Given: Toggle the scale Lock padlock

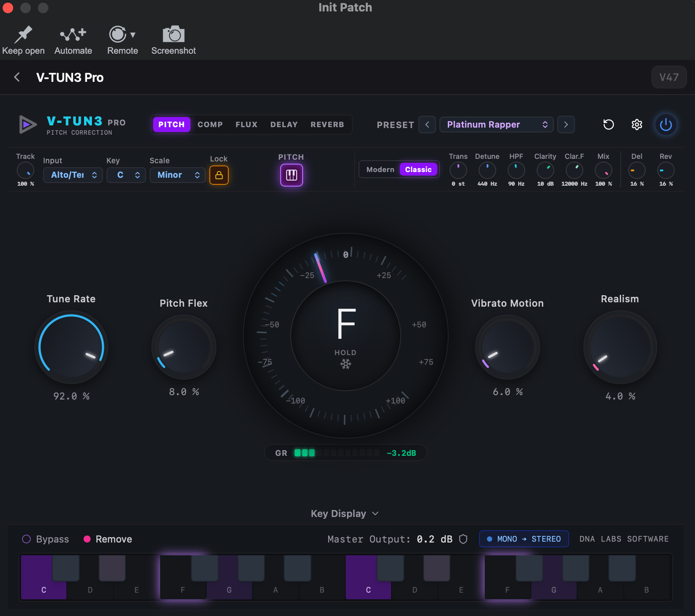Looking at the screenshot, I should (219, 175).
